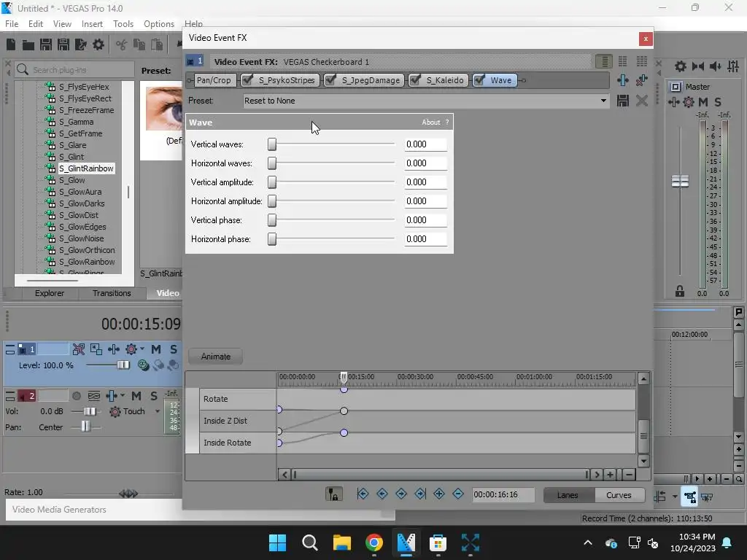
Task: Click the Cut scissors icon in toolbar
Action: (122, 44)
